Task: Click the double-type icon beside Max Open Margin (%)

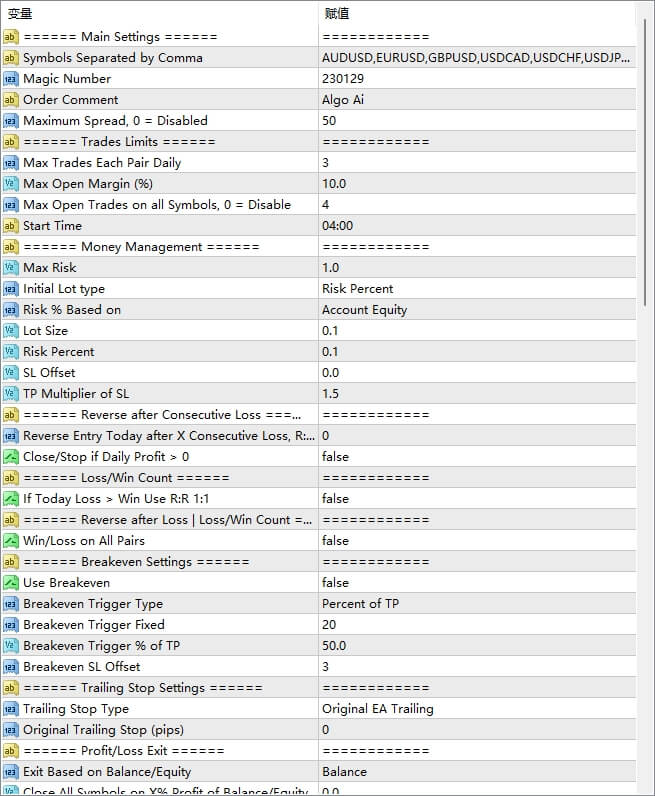Action: click(10, 184)
